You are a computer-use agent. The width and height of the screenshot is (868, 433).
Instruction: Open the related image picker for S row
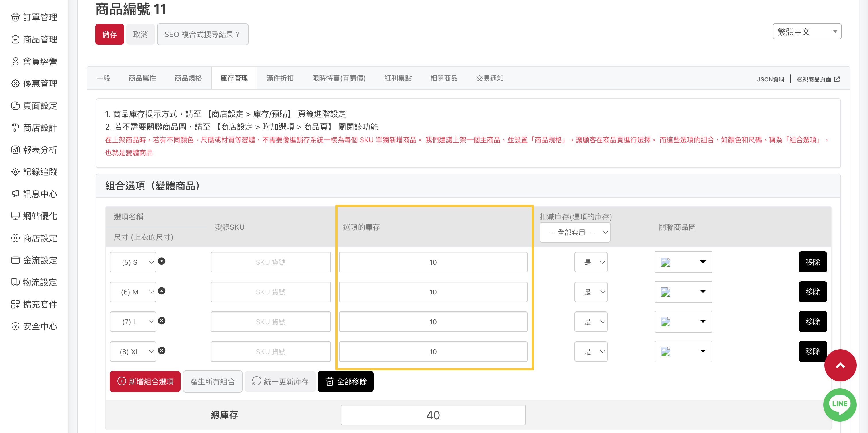(x=683, y=262)
